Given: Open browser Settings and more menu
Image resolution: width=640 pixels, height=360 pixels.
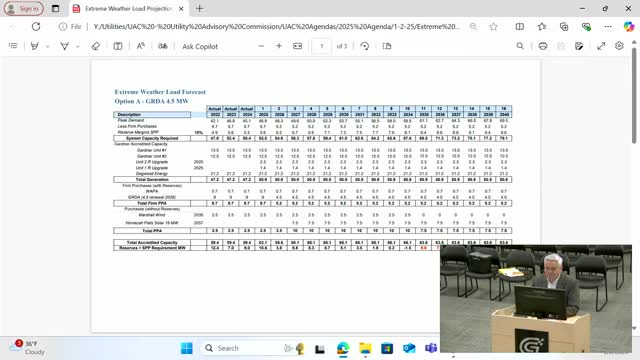Looking at the screenshot, I should [x=608, y=27].
